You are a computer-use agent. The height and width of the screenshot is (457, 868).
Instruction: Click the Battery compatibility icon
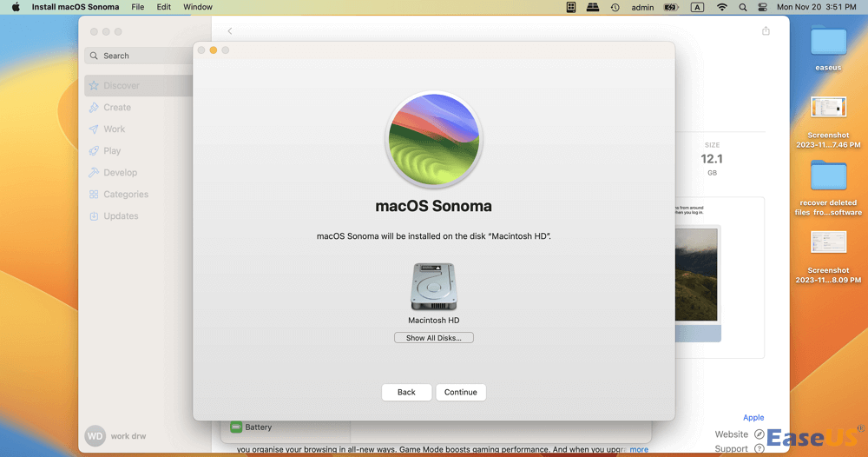tap(236, 427)
